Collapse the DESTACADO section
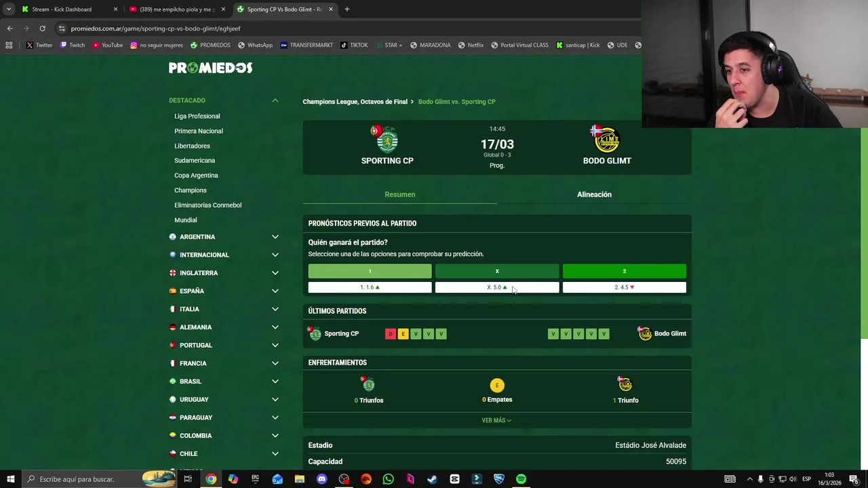 click(x=275, y=100)
